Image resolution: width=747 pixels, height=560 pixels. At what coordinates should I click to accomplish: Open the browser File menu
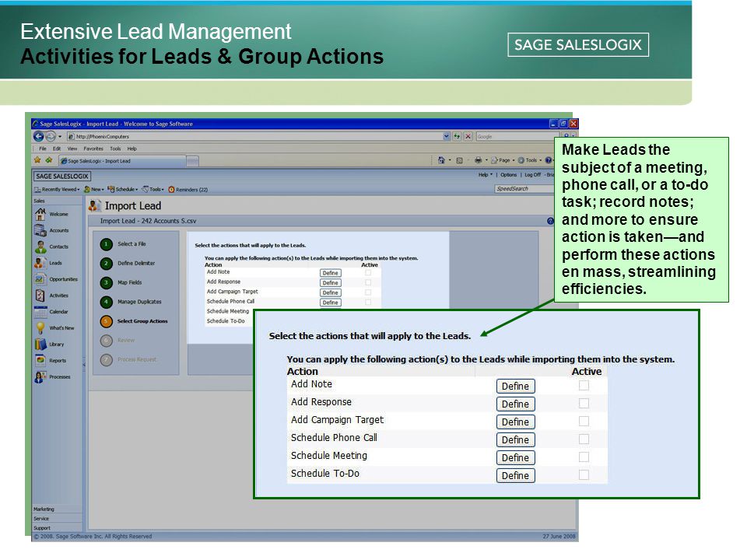(x=42, y=149)
